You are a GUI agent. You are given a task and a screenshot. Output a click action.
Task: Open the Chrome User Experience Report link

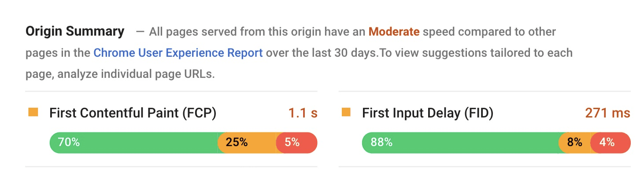pos(178,53)
